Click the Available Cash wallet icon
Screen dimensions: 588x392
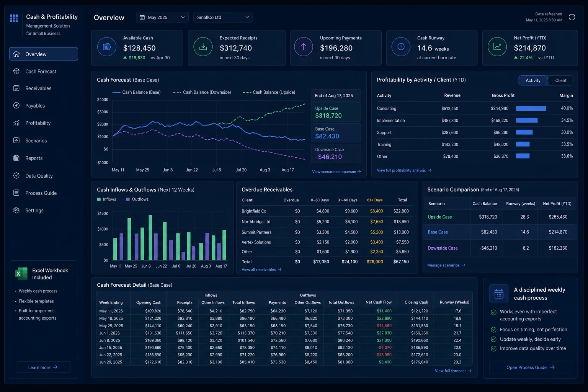(x=107, y=47)
